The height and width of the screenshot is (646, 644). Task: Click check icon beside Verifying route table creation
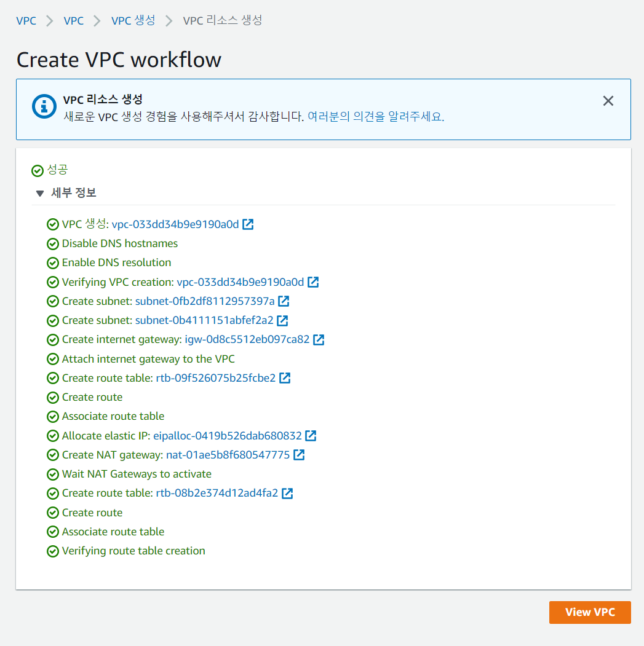(x=53, y=551)
